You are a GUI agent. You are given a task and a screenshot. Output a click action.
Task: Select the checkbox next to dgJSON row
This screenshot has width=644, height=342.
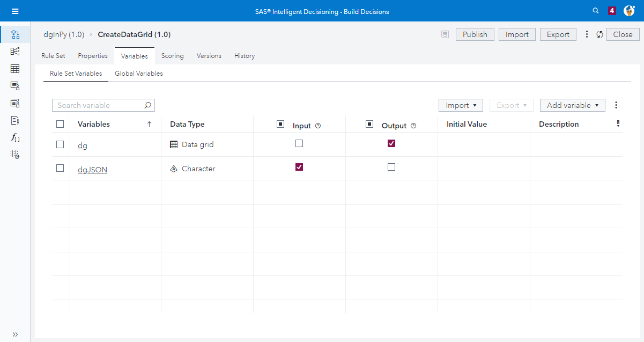click(60, 167)
